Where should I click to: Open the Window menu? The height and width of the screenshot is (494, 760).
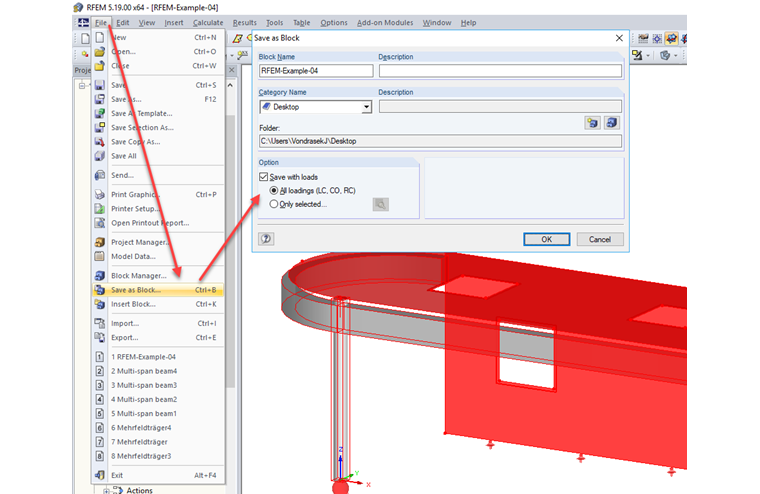coord(437,23)
